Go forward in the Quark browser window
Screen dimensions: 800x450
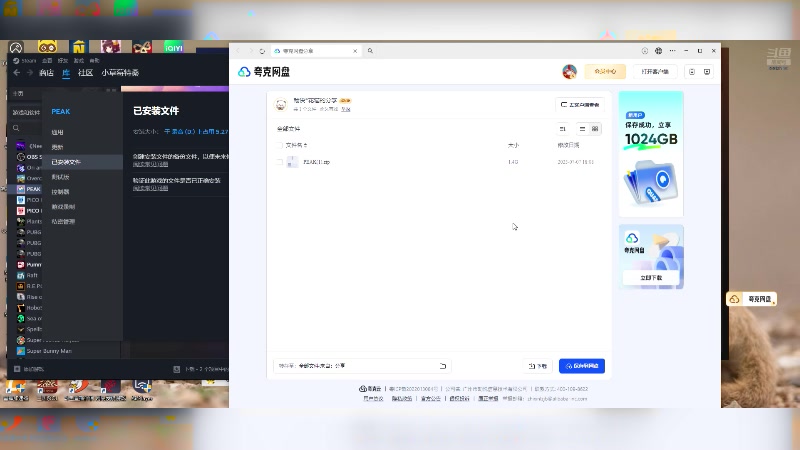point(251,51)
